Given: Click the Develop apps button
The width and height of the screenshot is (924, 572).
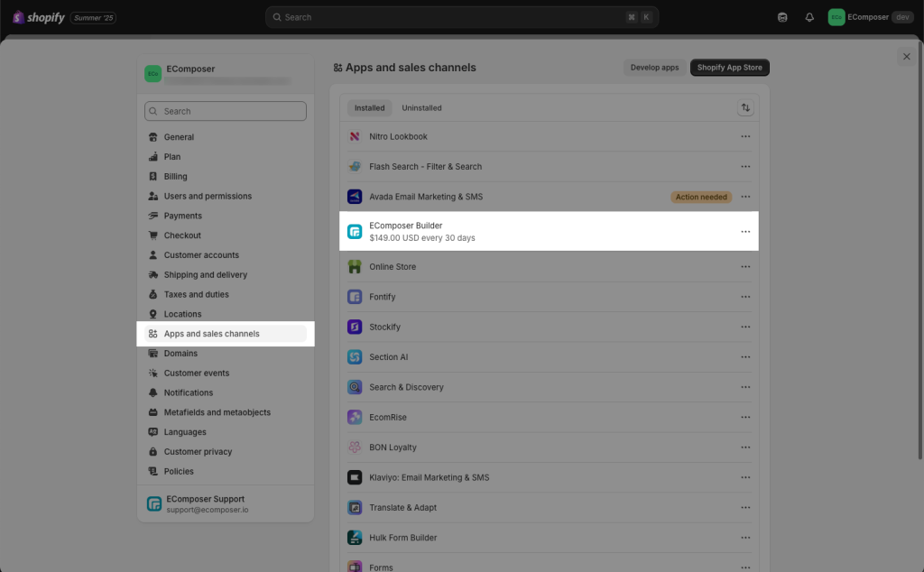Looking at the screenshot, I should click(x=655, y=68).
